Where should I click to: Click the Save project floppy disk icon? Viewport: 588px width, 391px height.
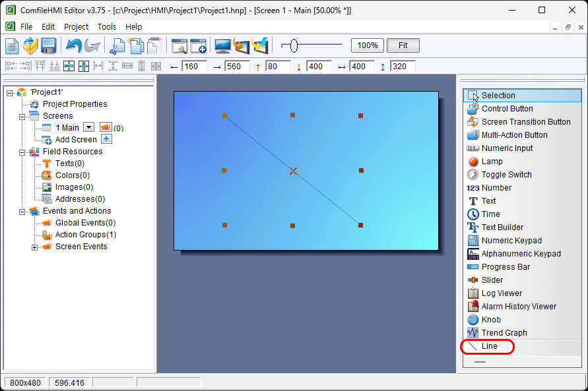48,45
